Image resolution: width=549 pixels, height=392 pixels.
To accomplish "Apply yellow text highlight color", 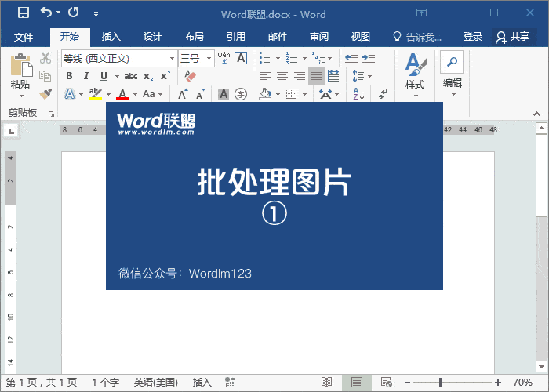I will click(x=96, y=94).
